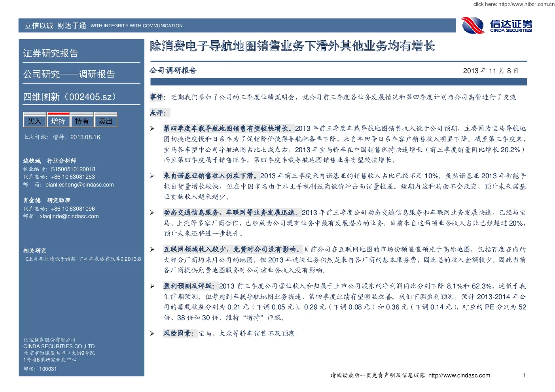
Task: Click the 动态交通信息服务、车联网等业务发展迅速 heading
Action: (232, 213)
